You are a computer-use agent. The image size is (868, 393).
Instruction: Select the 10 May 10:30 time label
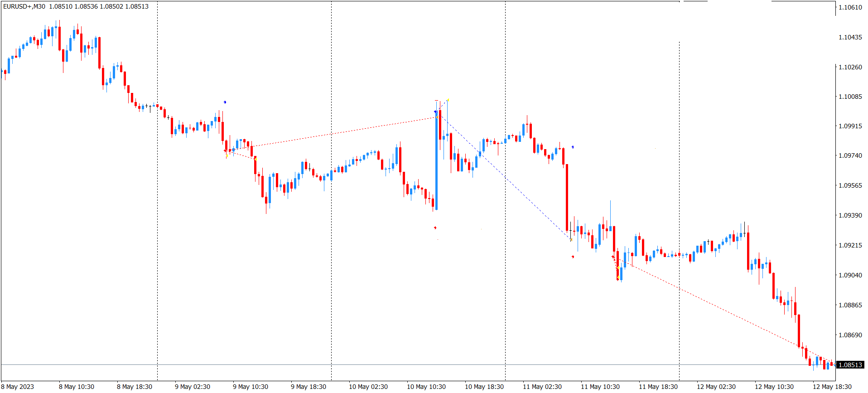coord(426,387)
